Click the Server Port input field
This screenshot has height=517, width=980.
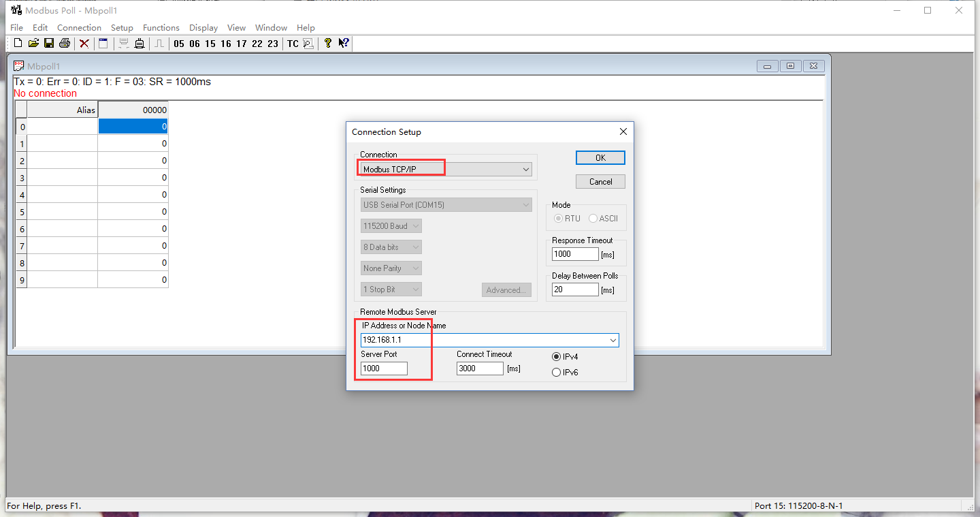[384, 369]
